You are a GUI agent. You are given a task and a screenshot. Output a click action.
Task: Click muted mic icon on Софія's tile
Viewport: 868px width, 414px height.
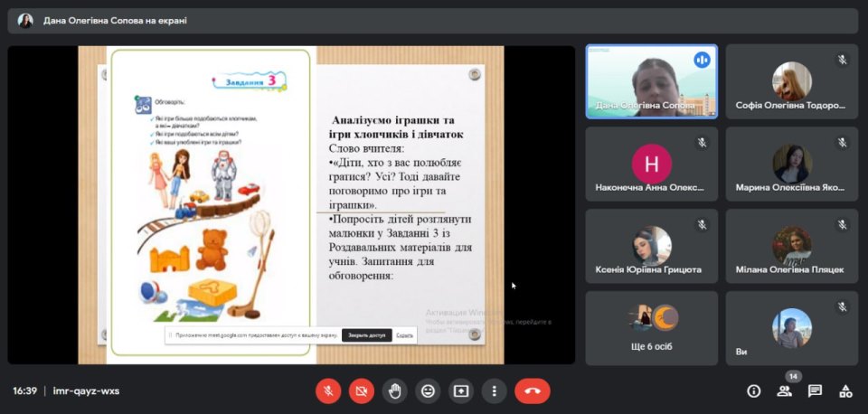point(842,60)
